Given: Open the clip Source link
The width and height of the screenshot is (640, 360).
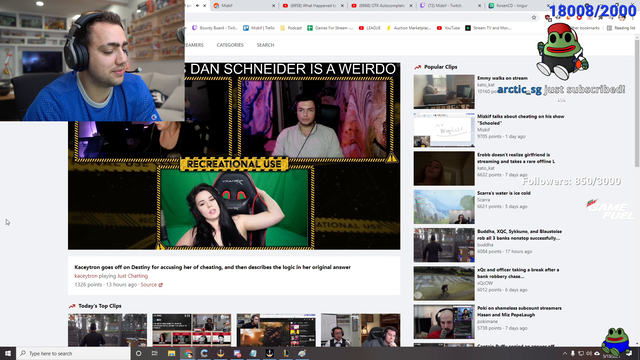Looking at the screenshot, I should click(x=151, y=284).
